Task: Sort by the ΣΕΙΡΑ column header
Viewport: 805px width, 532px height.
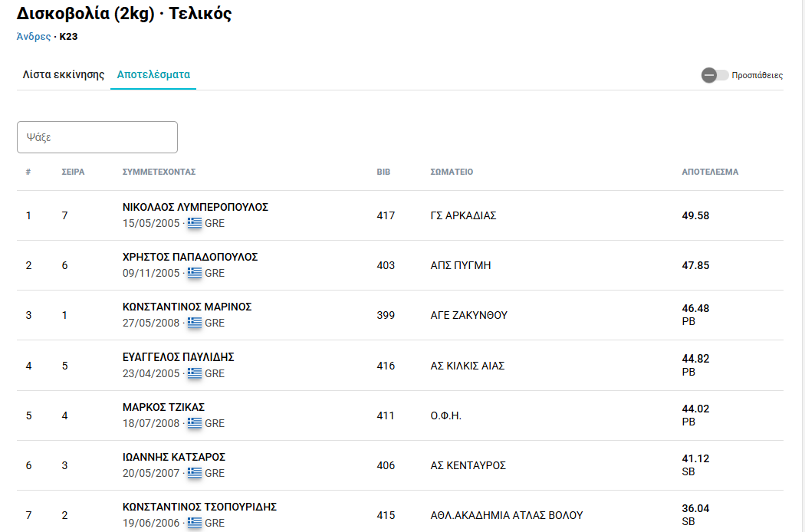Action: (x=73, y=172)
